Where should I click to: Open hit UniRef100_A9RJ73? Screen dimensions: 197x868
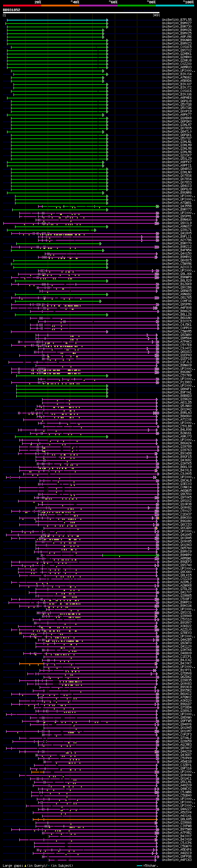tap(177, 436)
